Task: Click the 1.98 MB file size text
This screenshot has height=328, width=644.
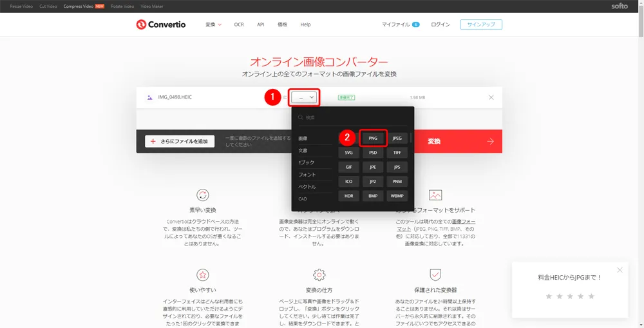Action: point(417,97)
